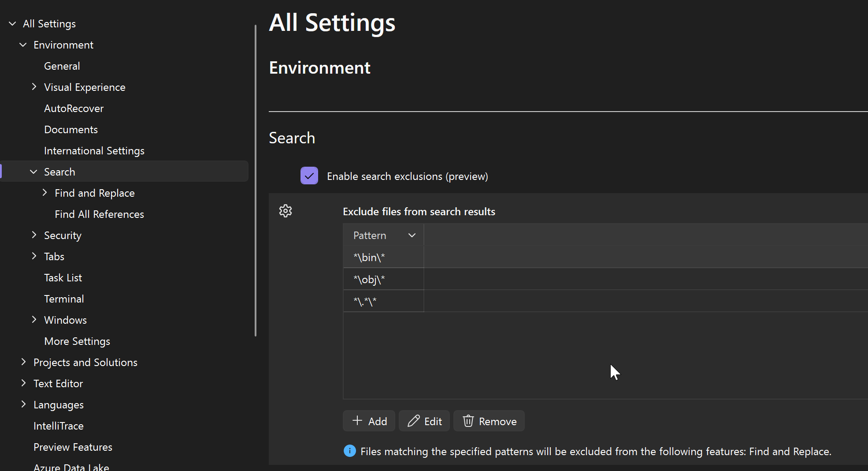Select Preview Features in the sidebar
The image size is (868, 471).
pyautogui.click(x=73, y=447)
